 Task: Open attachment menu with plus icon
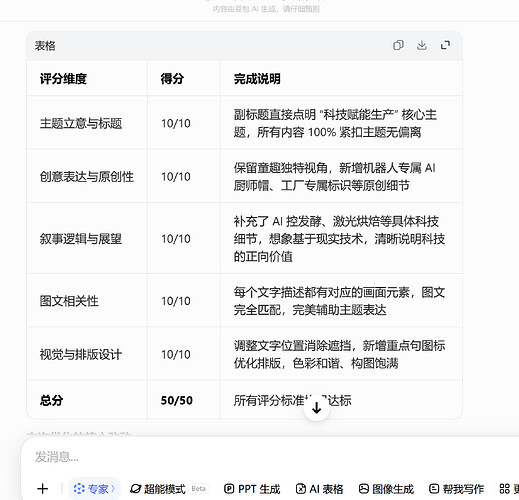(x=42, y=489)
